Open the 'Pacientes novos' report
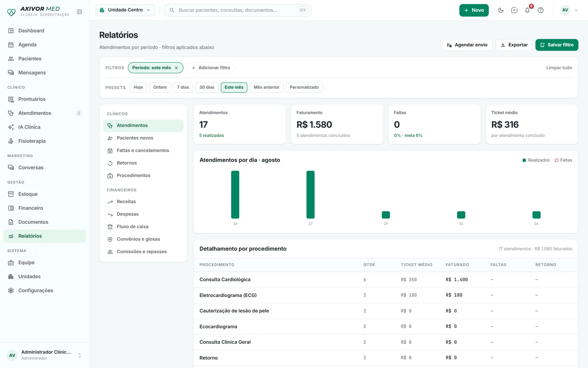Viewport: 588px width, 368px height. 143,138
